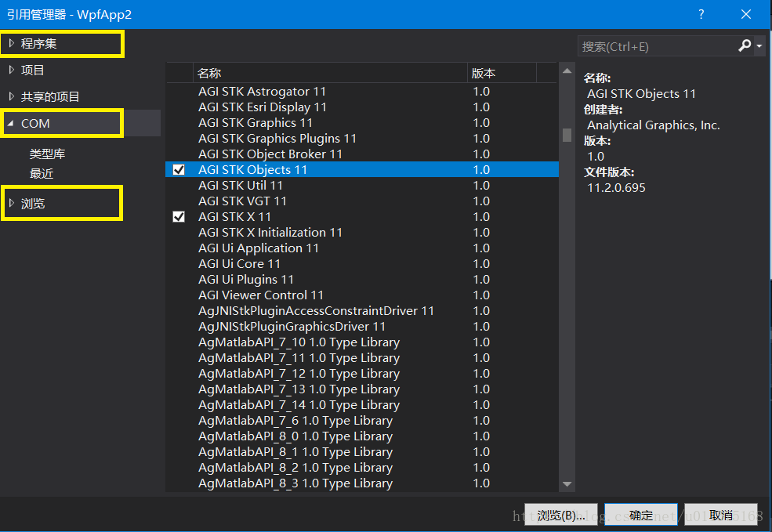Viewport: 772px width, 532px height.
Task: Select AGI Ui Plugins 11 row
Action: [x=362, y=280]
